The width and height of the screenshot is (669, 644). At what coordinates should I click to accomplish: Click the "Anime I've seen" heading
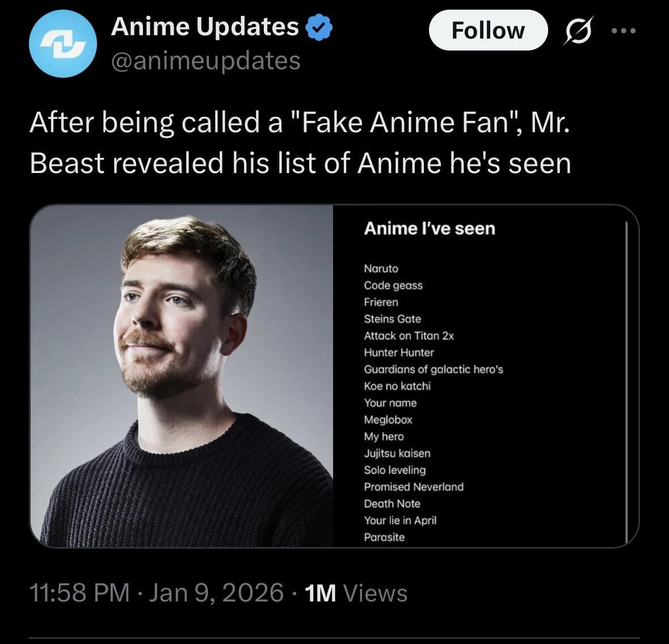[x=430, y=229]
